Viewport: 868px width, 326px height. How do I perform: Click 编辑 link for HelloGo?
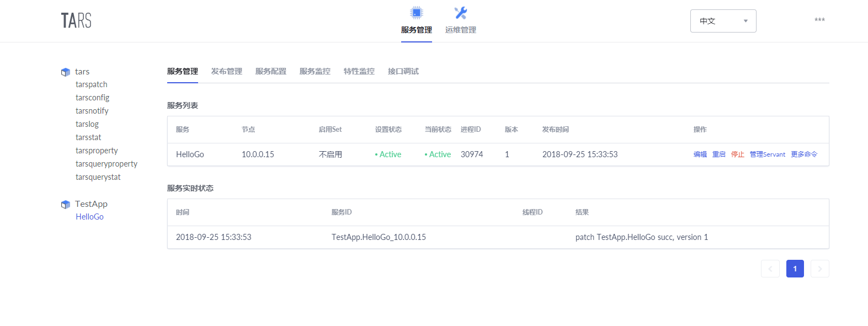click(700, 154)
